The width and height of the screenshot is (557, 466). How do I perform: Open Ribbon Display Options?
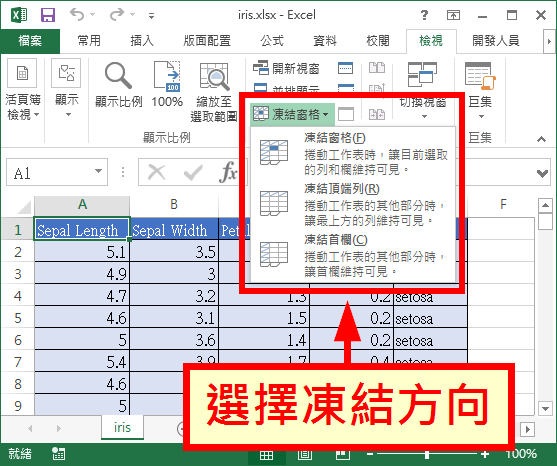coord(453,15)
